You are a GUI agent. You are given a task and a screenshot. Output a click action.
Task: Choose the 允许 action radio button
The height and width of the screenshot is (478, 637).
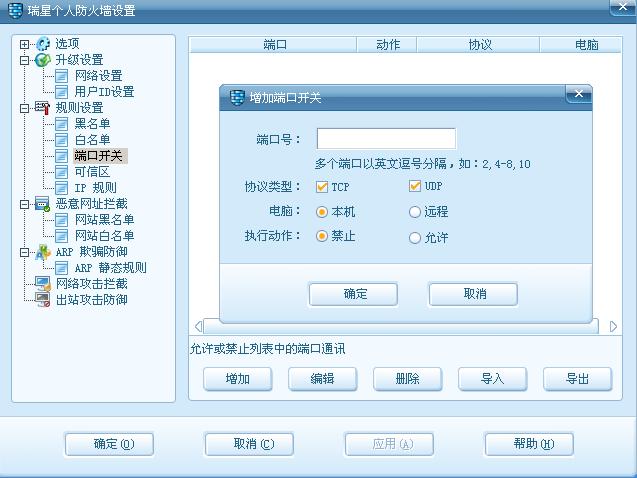point(415,238)
